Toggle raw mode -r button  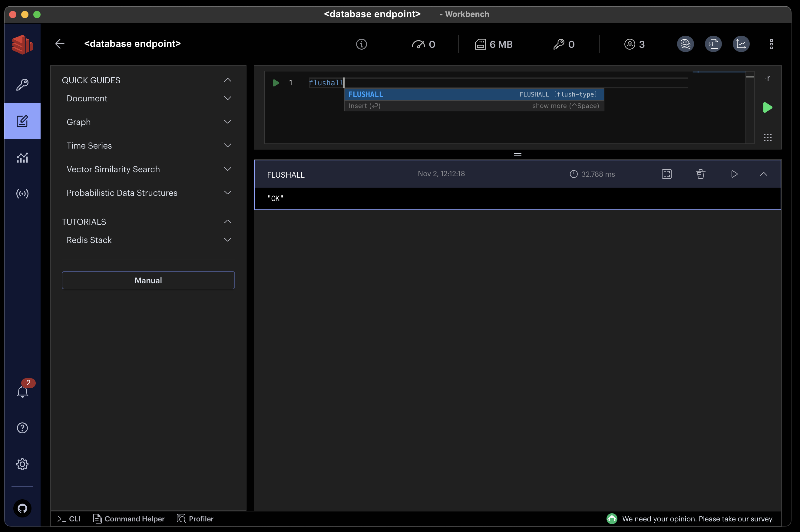tap(767, 78)
